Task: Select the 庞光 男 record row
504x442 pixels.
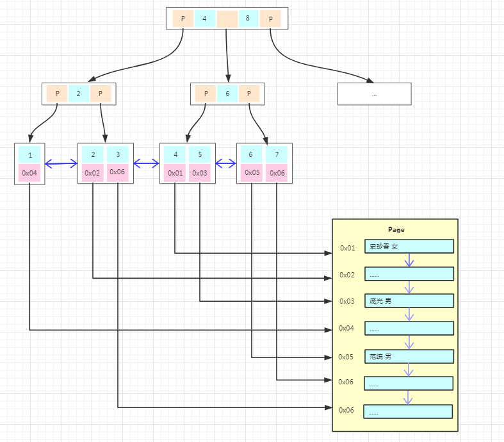Action: pyautogui.click(x=409, y=301)
